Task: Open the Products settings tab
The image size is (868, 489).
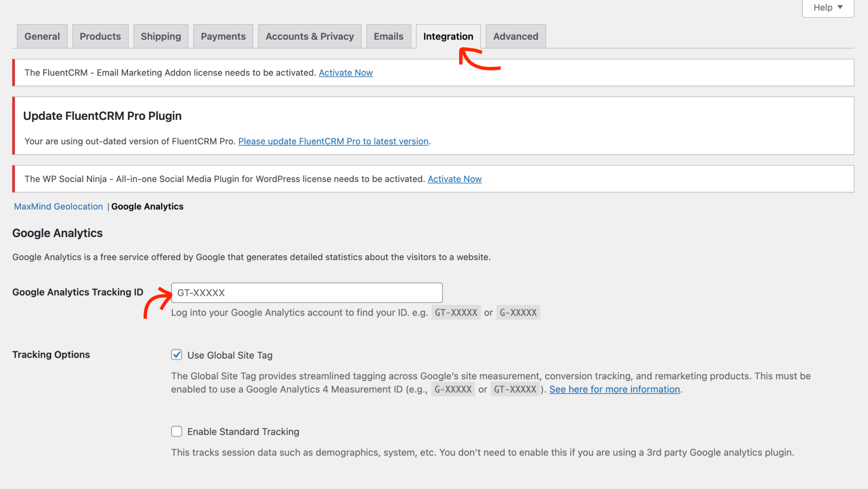Action: (x=100, y=36)
